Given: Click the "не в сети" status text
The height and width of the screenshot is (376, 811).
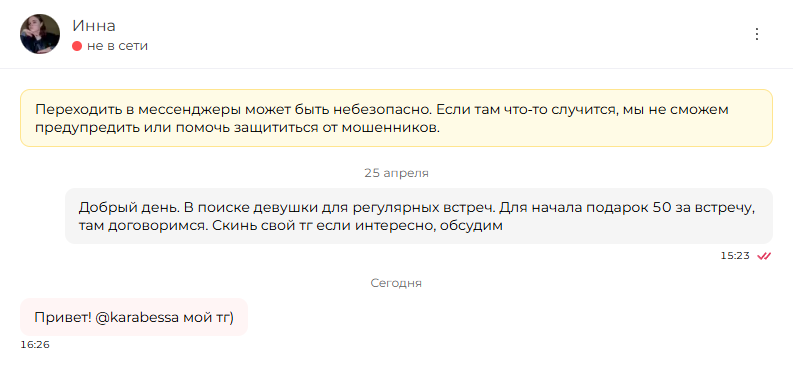Looking at the screenshot, I should 117,46.
